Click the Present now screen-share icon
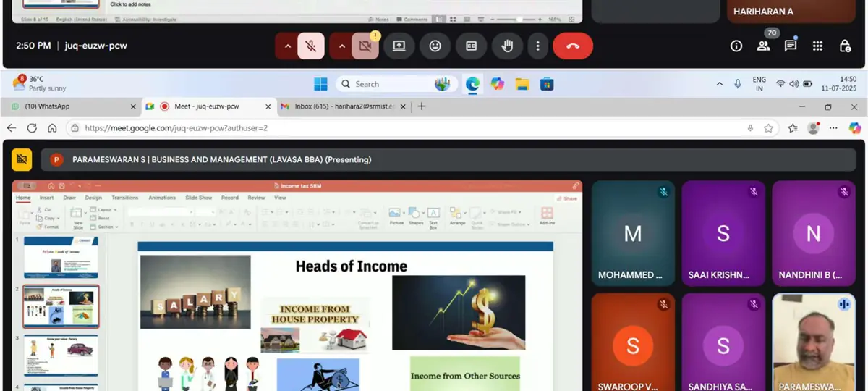 coord(399,46)
